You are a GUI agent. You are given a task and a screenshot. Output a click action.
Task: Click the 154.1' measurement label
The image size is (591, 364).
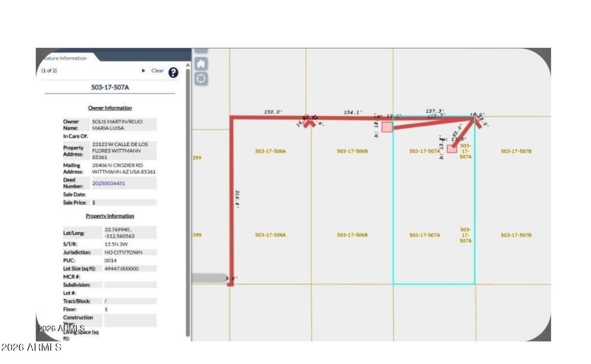[353, 112]
